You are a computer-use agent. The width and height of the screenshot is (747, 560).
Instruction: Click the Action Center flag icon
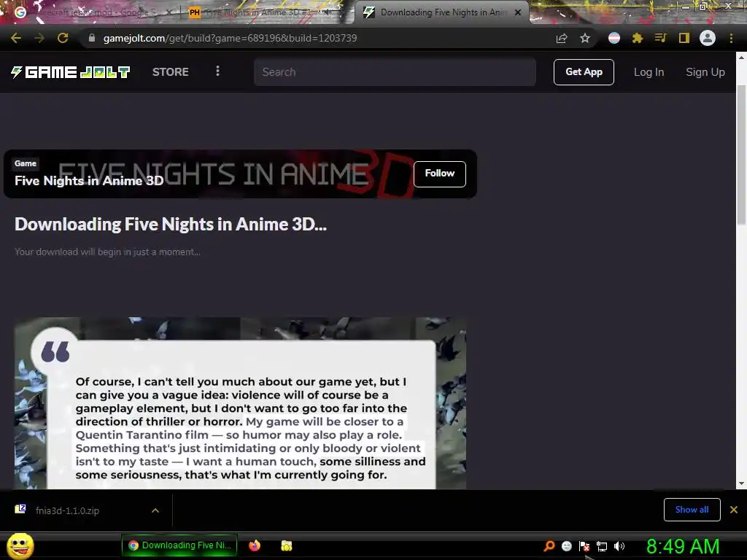click(x=584, y=546)
